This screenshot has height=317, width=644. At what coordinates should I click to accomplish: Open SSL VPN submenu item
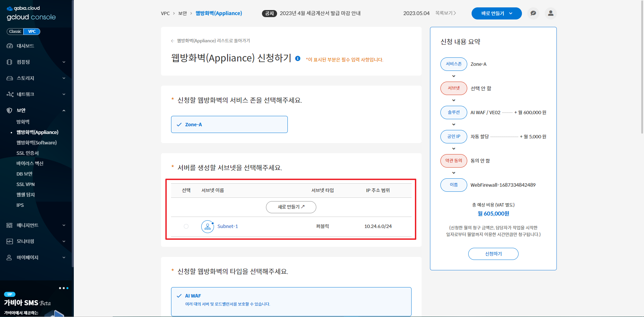(25, 184)
